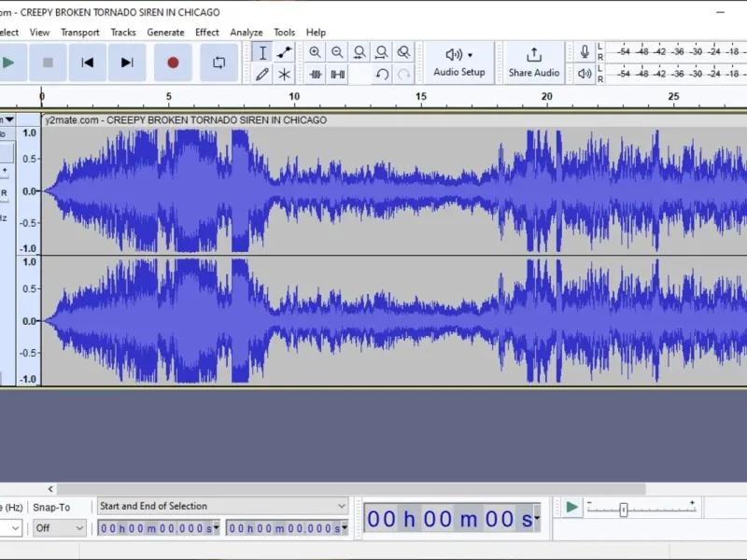The height and width of the screenshot is (560, 747).
Task: Select the Draw pencil tool
Action: pyautogui.click(x=262, y=75)
